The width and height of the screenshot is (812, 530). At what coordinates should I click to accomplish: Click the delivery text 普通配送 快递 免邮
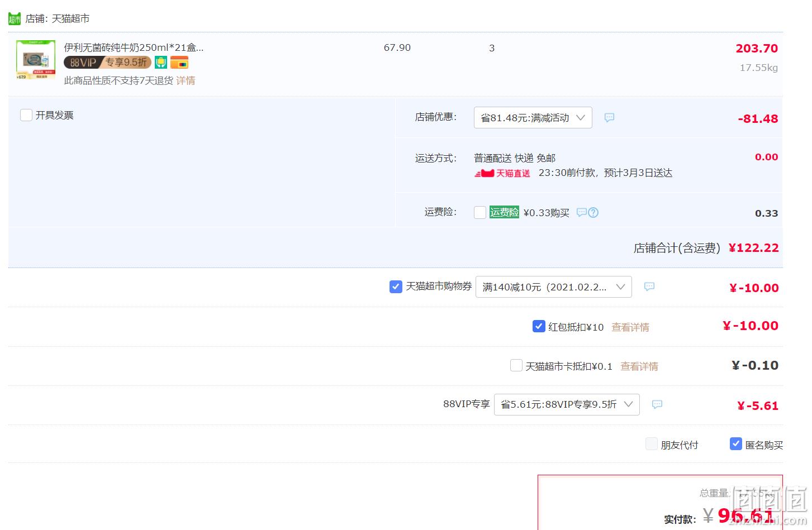(515, 158)
